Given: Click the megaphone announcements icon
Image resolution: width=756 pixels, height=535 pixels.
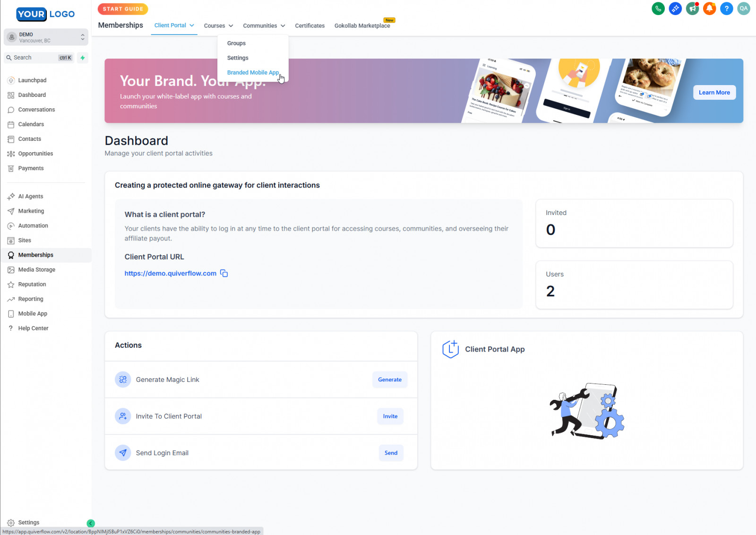Looking at the screenshot, I should pos(692,9).
